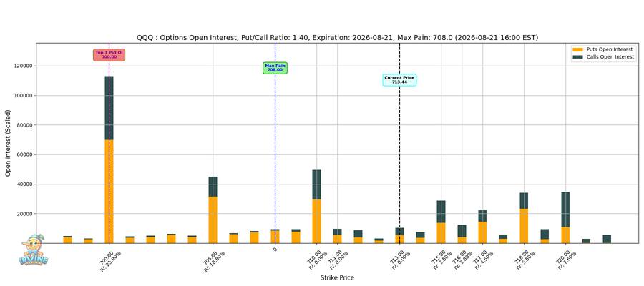Click the 'Strike Price' x-axis label
Viewport: 644px width, 286px height.
point(337,278)
